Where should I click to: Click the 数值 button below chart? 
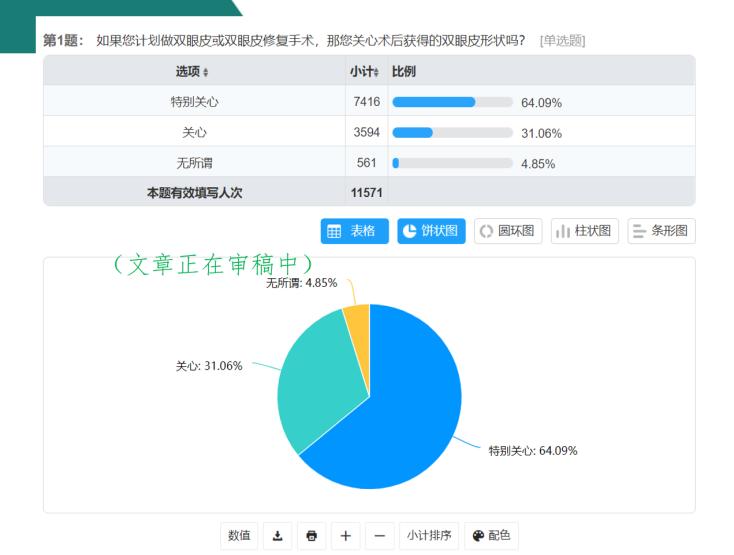(x=239, y=535)
